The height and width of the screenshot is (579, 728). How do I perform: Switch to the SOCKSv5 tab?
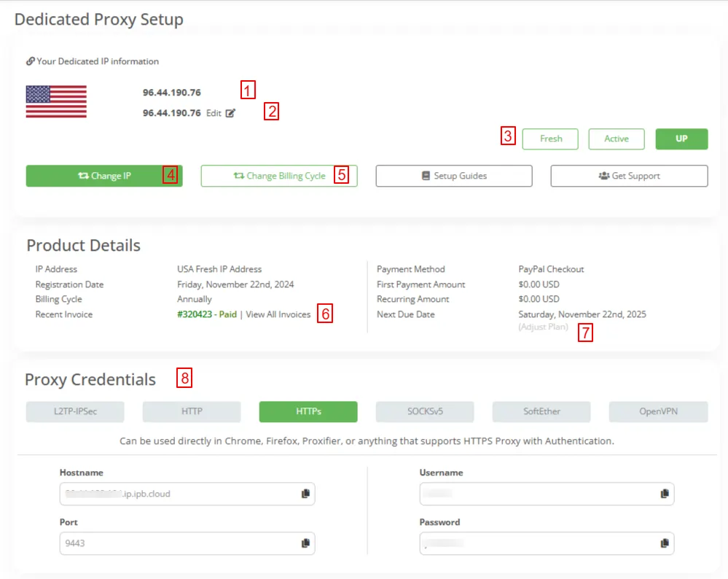[425, 412]
